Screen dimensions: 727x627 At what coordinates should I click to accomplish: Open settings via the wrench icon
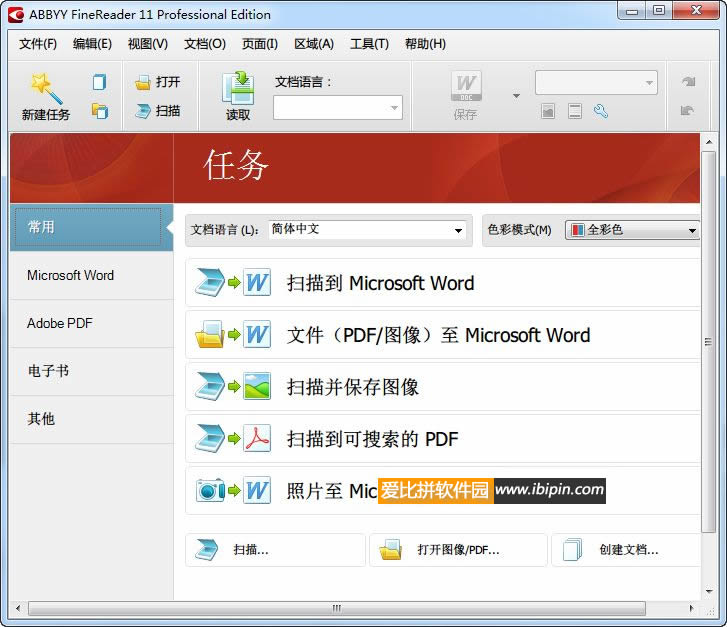click(x=601, y=111)
